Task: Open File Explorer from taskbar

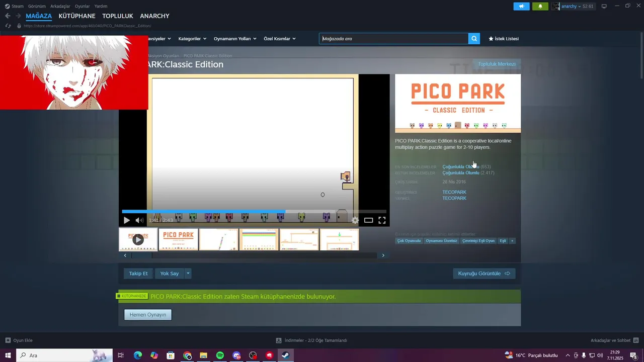Action: coord(203,355)
